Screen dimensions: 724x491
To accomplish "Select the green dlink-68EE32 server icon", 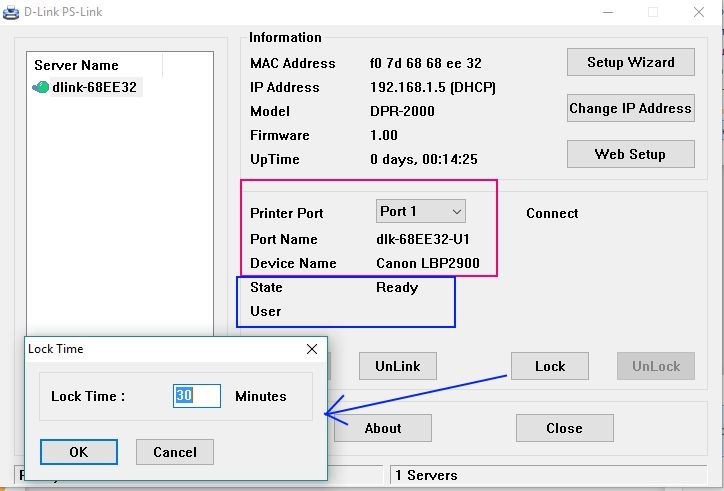I will 40,88.
